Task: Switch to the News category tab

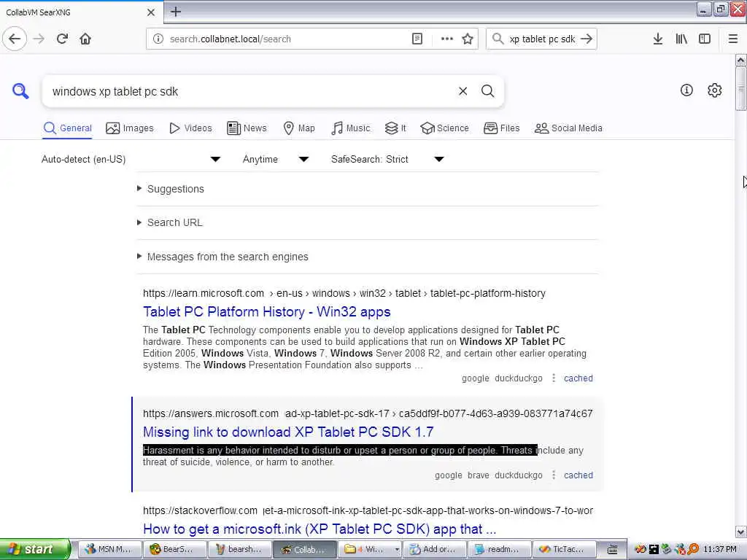Action: 247,128
